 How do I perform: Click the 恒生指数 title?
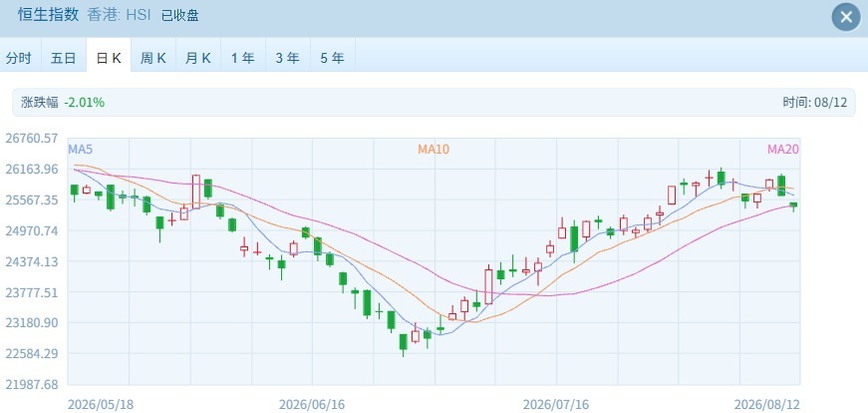pyautogui.click(x=48, y=15)
